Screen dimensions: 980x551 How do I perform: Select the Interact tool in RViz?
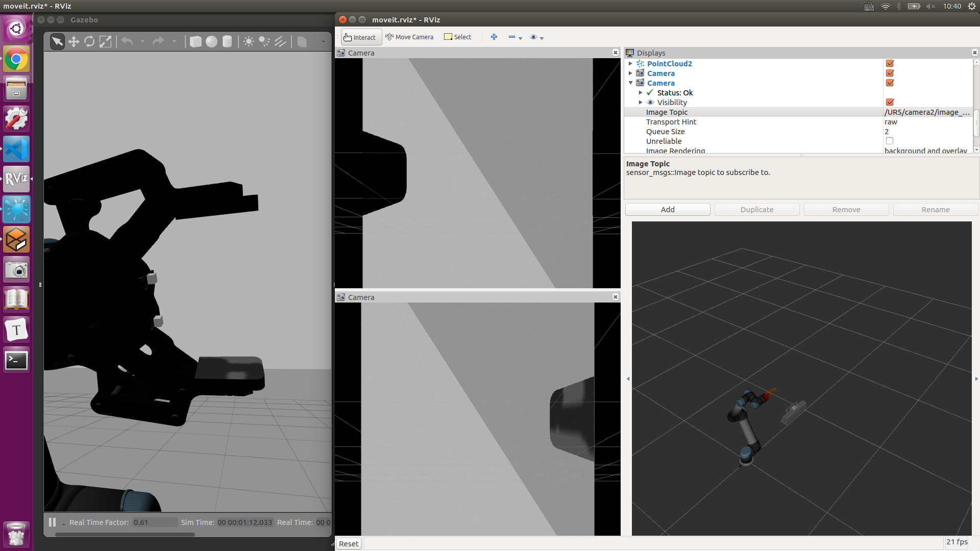point(361,37)
